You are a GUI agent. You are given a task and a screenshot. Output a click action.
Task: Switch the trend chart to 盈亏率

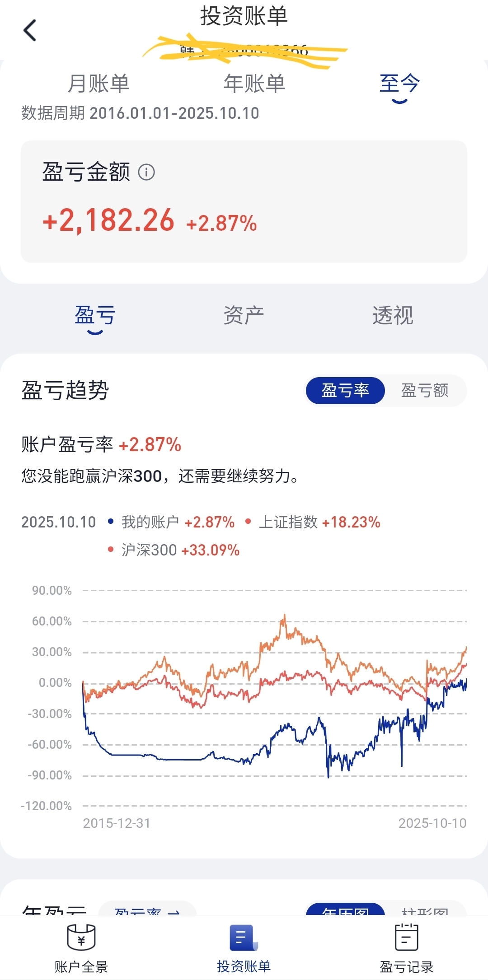click(x=346, y=391)
